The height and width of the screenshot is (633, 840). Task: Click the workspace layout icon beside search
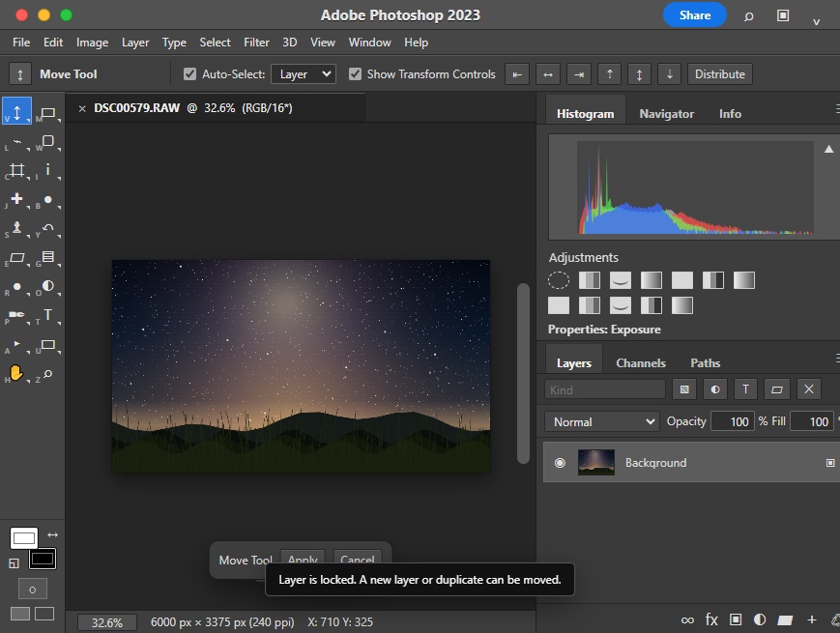point(783,15)
